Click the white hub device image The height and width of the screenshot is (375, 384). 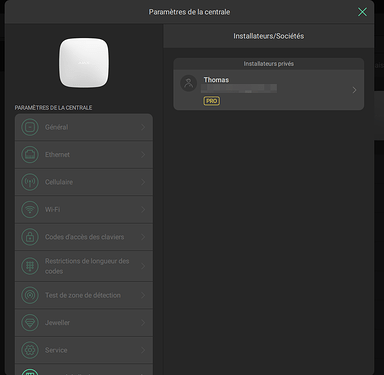(x=84, y=63)
